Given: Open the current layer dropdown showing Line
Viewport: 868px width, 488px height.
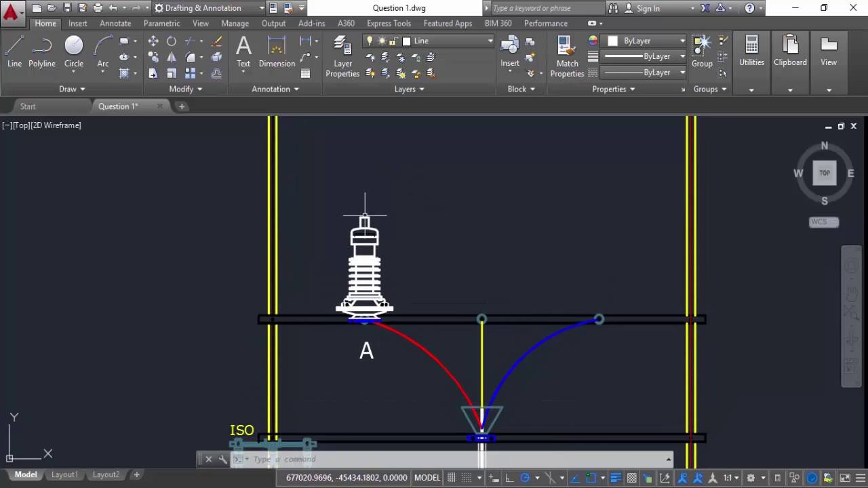Looking at the screenshot, I should click(x=429, y=41).
